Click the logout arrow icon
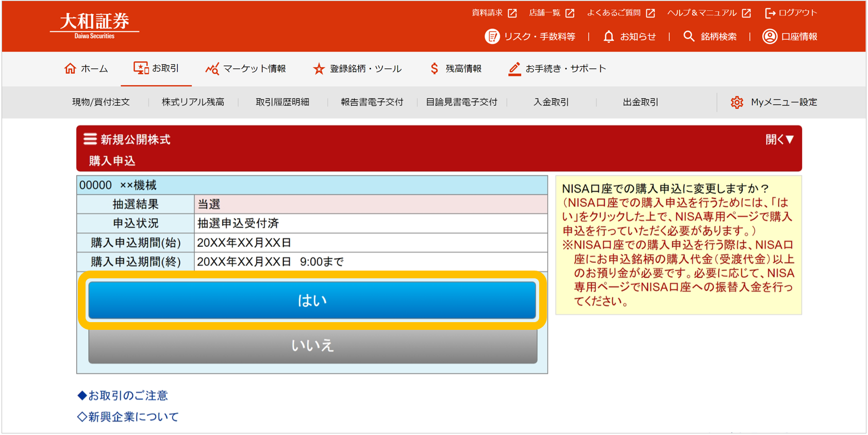868x435 pixels. pyautogui.click(x=770, y=13)
